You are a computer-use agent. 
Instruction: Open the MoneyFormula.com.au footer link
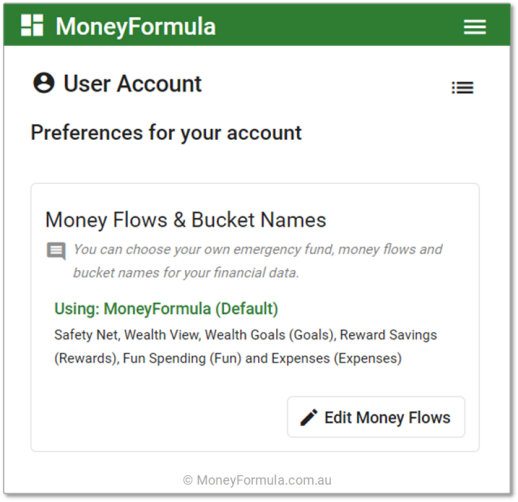coord(257,480)
